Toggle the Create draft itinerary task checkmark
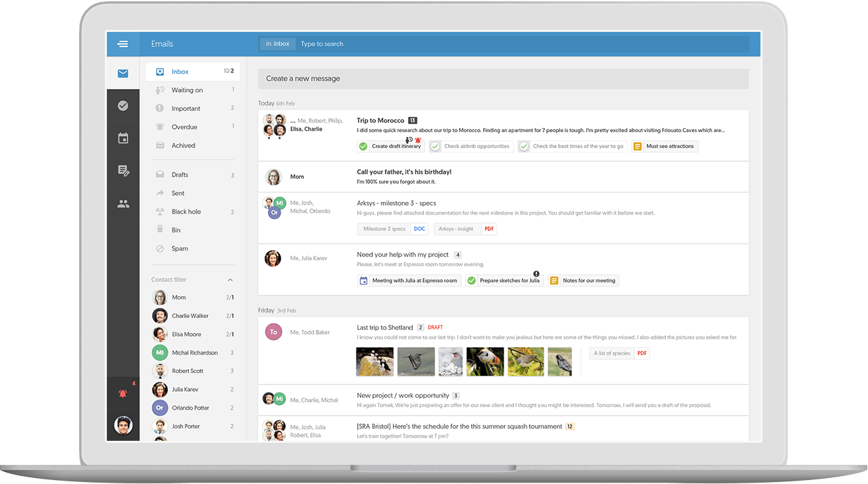The image size is (868, 484). 363,146
